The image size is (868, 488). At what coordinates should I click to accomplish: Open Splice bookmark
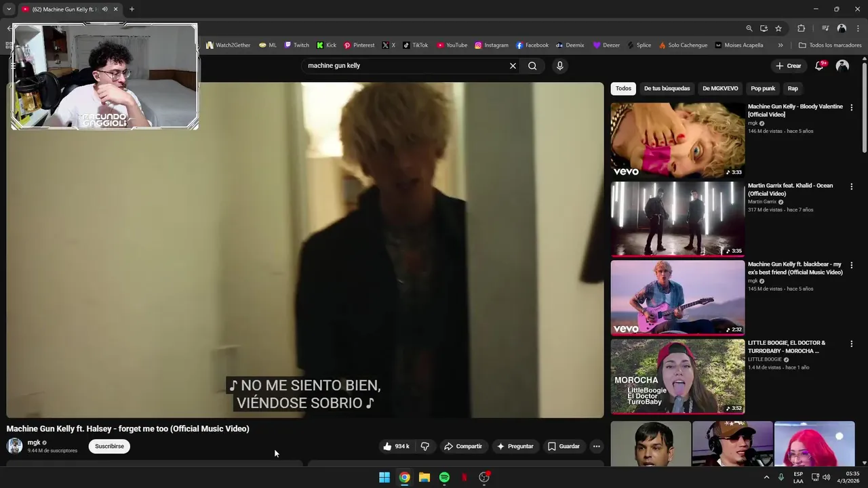pos(639,45)
